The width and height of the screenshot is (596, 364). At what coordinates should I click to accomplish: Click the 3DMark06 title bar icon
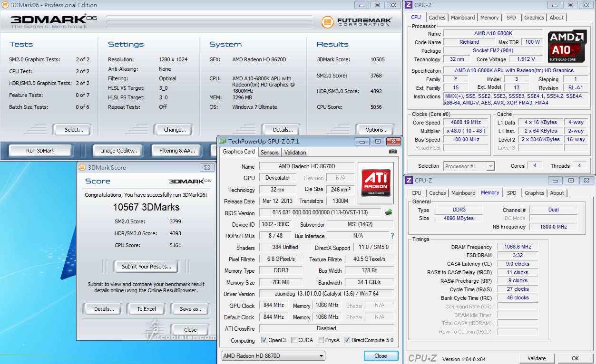pyautogui.click(x=5, y=5)
